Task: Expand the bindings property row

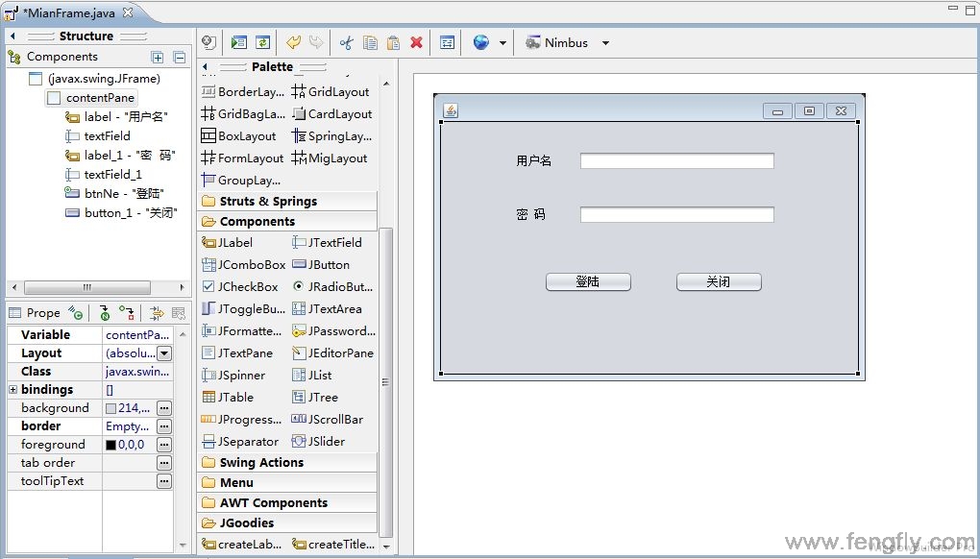Action: point(12,390)
